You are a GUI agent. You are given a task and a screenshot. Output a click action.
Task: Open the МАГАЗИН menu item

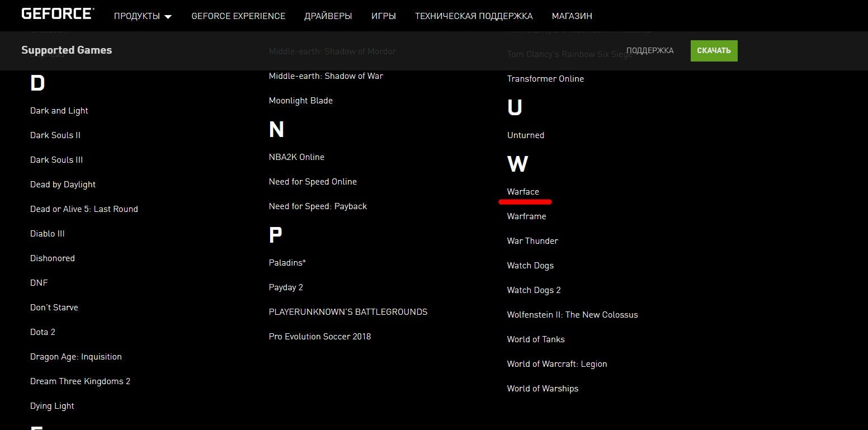572,16
